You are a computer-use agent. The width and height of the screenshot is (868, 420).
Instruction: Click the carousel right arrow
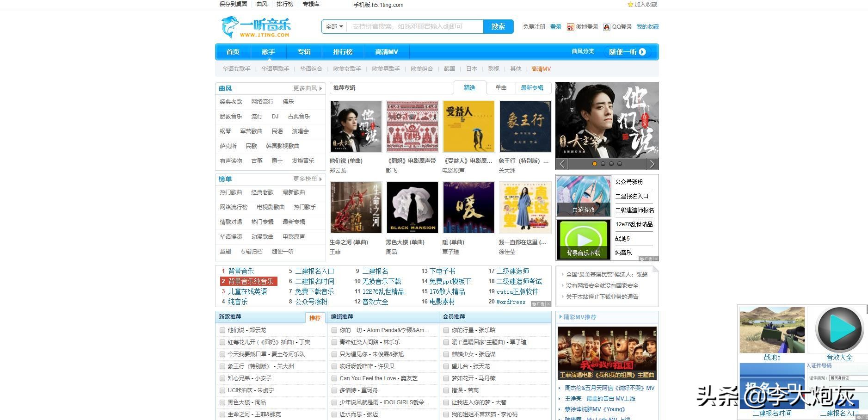[652, 164]
